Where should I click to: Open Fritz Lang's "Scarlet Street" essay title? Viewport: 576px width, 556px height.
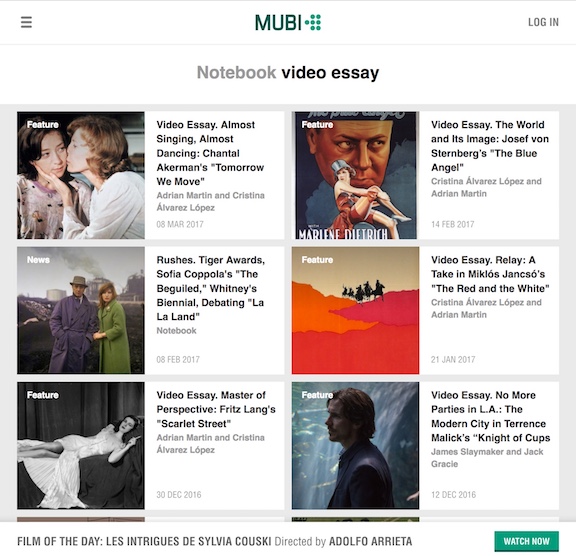pos(216,409)
